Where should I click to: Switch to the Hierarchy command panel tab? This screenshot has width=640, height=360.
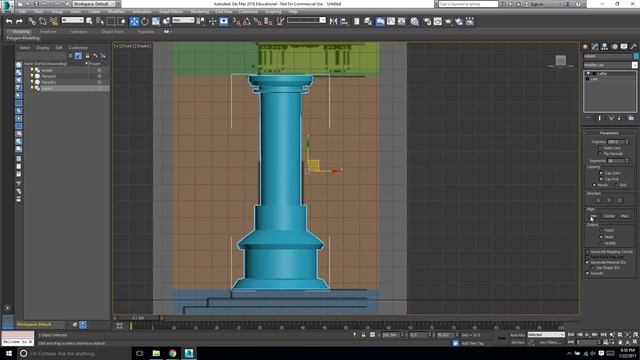point(604,47)
